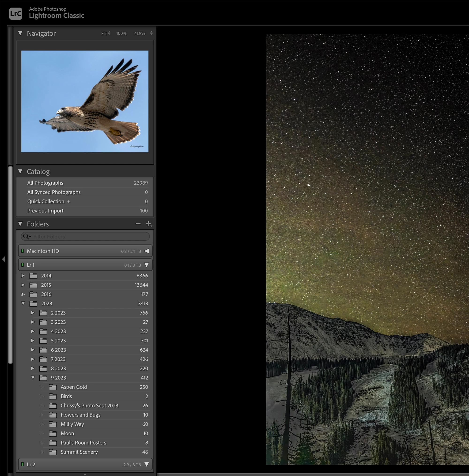Click the plus icon in Folders header
The height and width of the screenshot is (476, 469).
148,224
